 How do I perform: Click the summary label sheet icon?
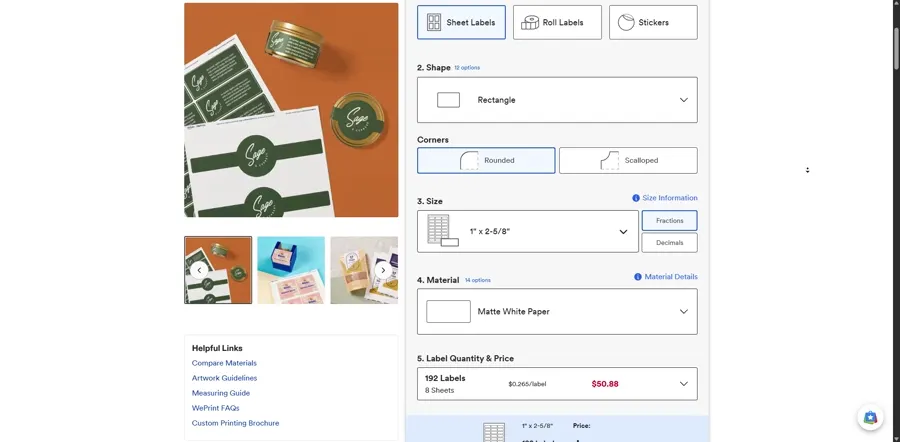click(x=494, y=432)
